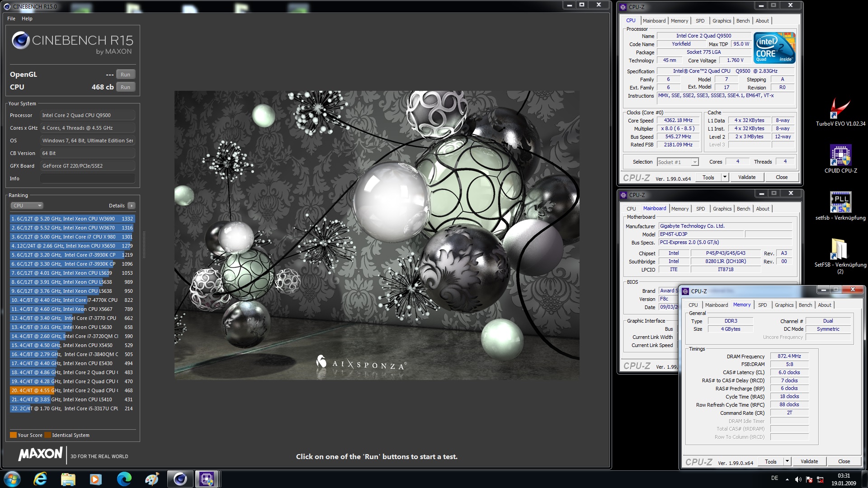The image size is (868, 488).
Task: Open setfsb Verknüpfung desktop icon
Action: pos(840,206)
